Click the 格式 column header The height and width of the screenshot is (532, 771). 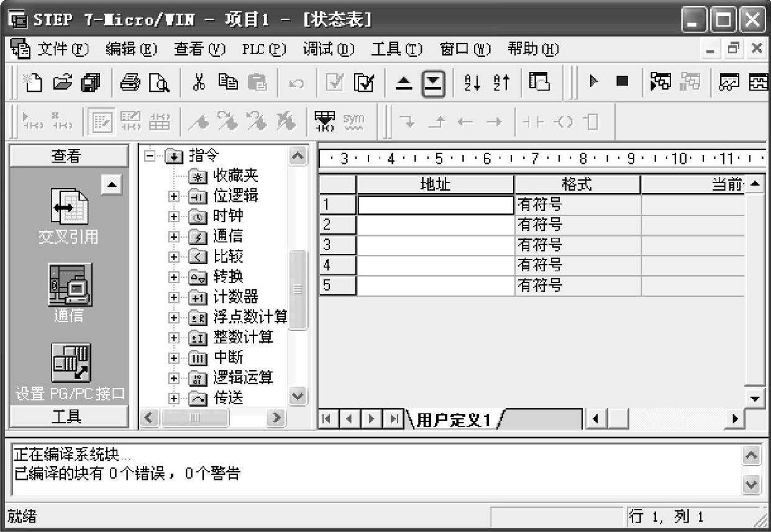point(578,184)
